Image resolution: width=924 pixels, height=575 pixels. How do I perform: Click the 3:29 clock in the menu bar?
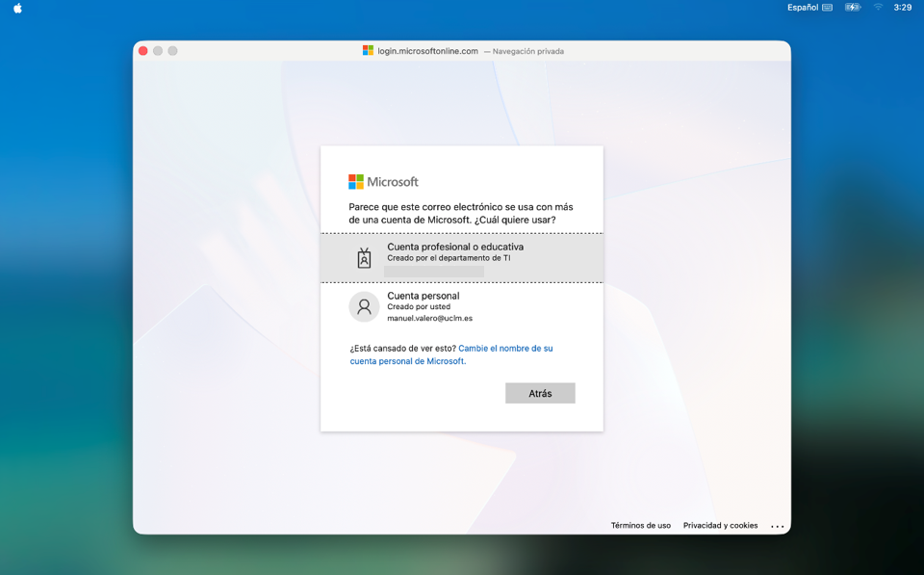click(902, 8)
